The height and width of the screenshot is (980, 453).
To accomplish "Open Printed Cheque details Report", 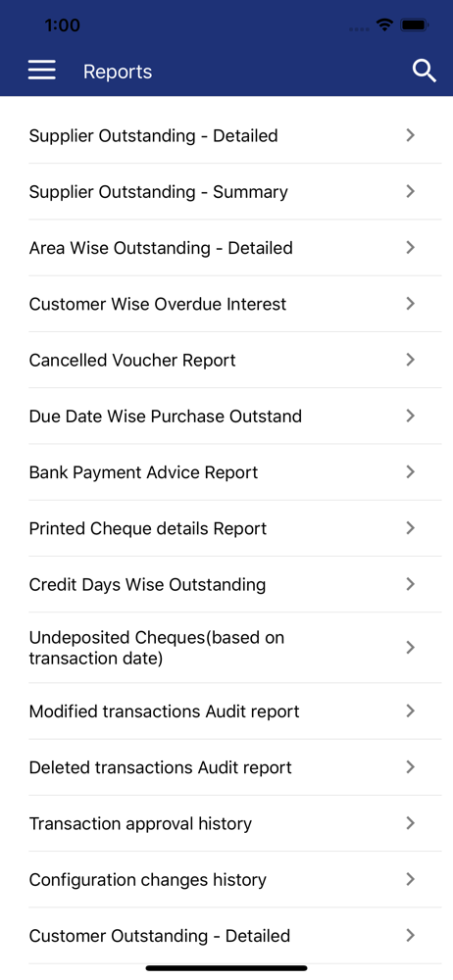I will point(235,528).
